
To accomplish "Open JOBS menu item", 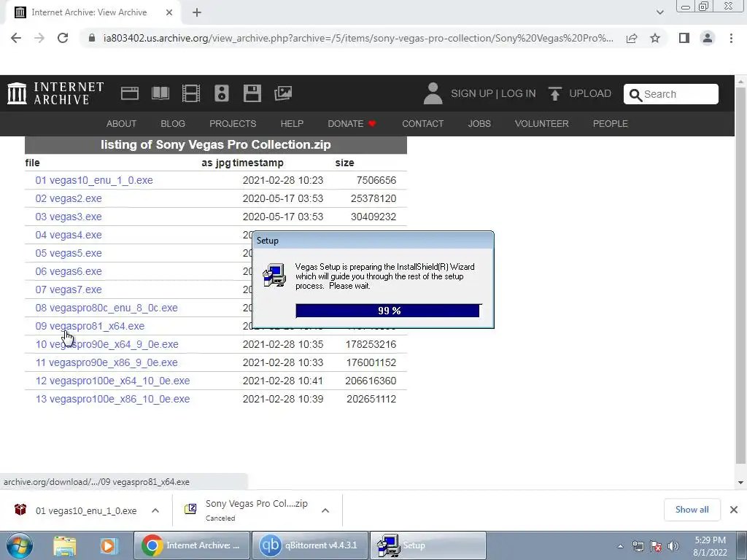I will coord(479,124).
